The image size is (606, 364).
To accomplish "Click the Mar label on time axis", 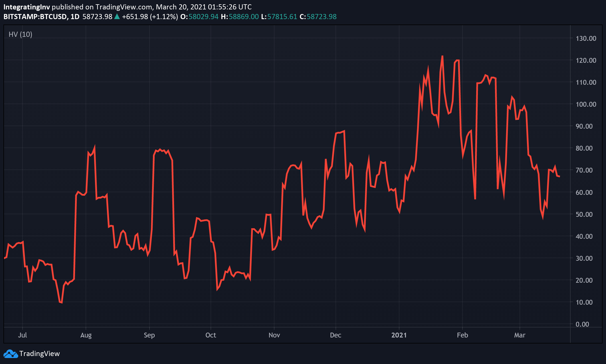I will (x=520, y=335).
